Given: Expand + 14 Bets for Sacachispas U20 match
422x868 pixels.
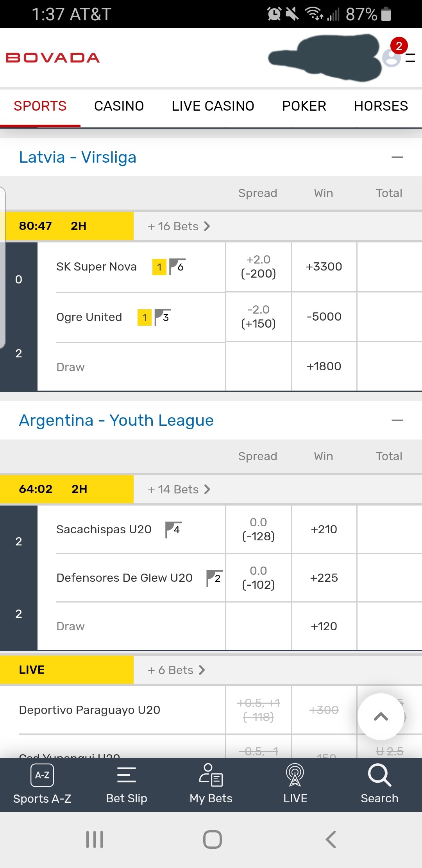Looking at the screenshot, I should point(179,489).
